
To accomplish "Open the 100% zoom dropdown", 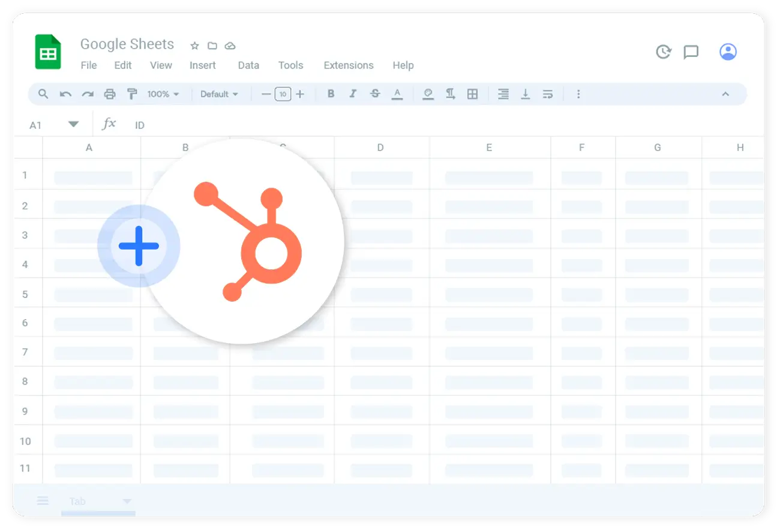I will pyautogui.click(x=163, y=94).
